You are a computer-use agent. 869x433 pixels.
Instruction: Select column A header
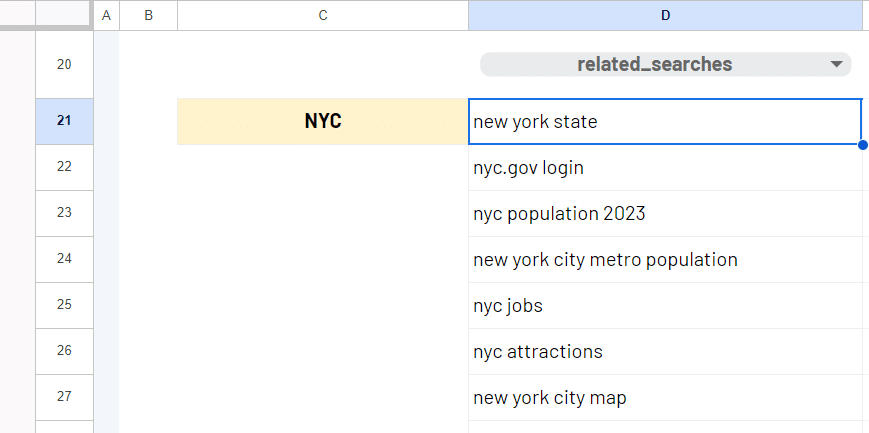click(x=106, y=15)
